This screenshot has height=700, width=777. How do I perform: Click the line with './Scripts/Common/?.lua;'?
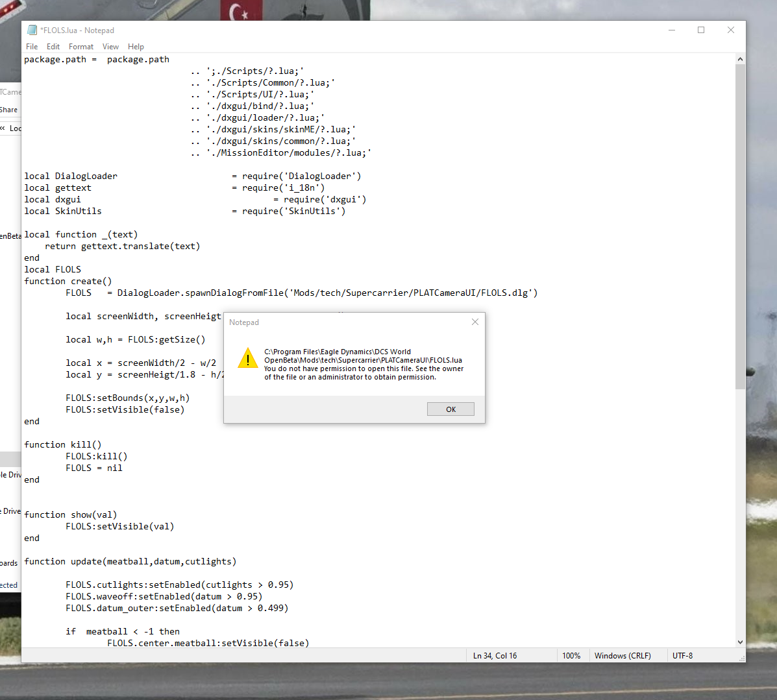tap(263, 83)
